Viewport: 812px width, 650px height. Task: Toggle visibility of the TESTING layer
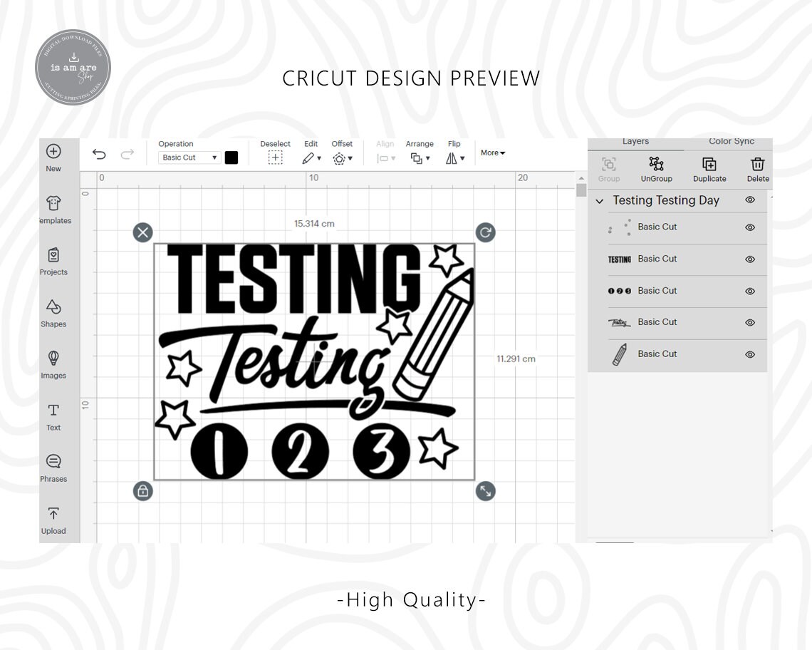coord(750,259)
